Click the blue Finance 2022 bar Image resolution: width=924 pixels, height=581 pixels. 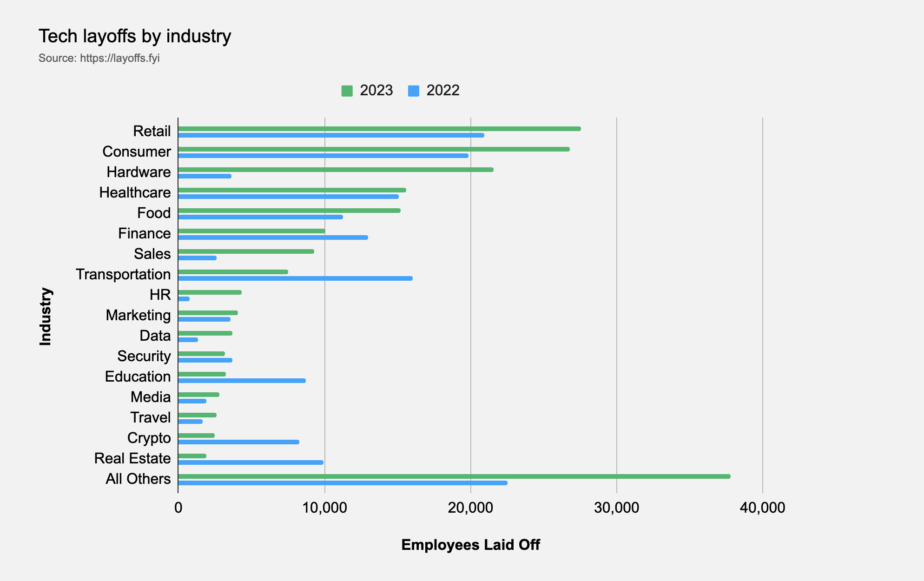pos(272,238)
